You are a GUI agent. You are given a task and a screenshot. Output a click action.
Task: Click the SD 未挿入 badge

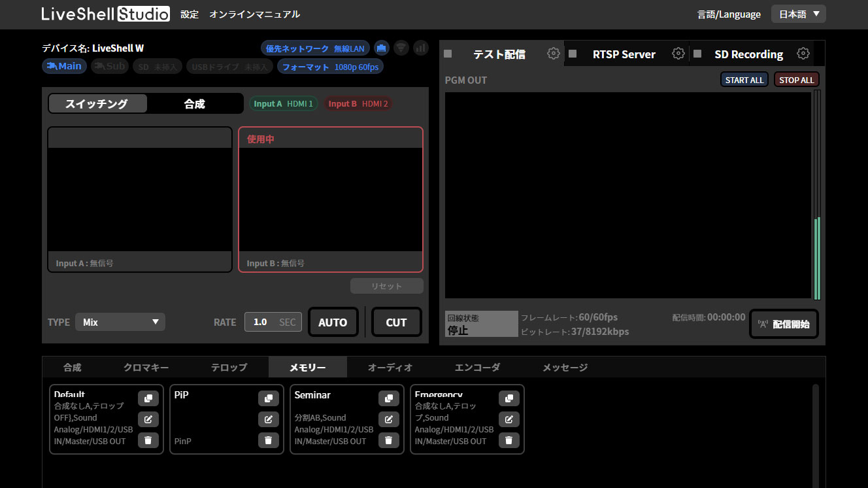(x=157, y=67)
